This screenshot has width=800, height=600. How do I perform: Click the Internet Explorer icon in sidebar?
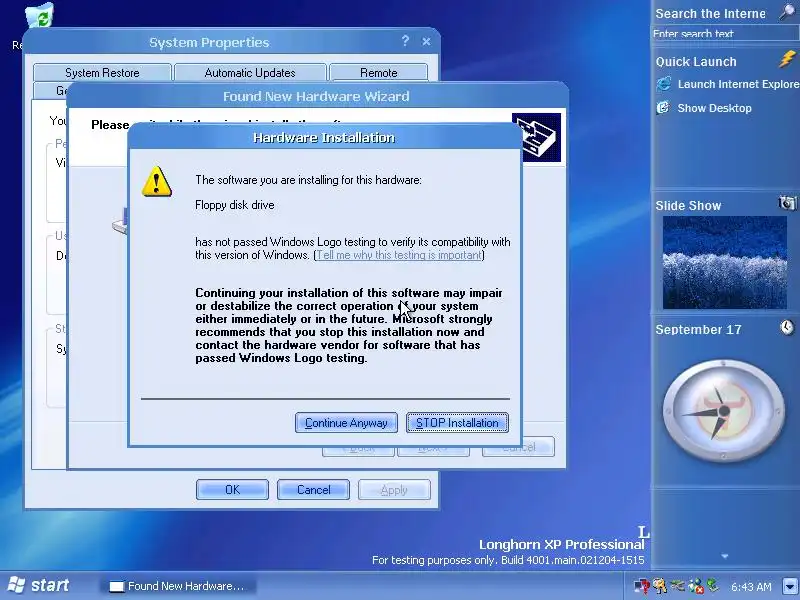click(664, 83)
